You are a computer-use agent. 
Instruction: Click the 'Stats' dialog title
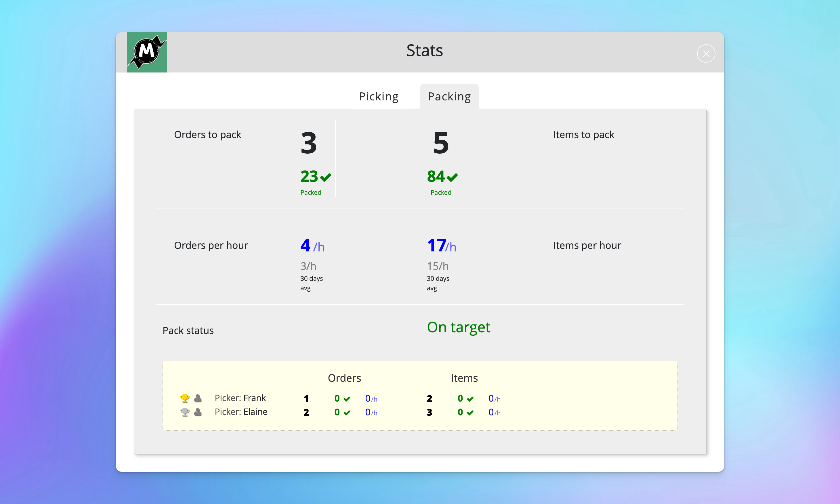425,51
